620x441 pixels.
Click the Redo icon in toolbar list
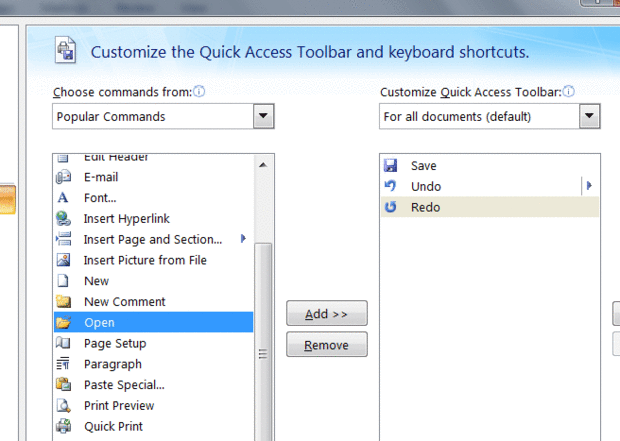pyautogui.click(x=390, y=207)
